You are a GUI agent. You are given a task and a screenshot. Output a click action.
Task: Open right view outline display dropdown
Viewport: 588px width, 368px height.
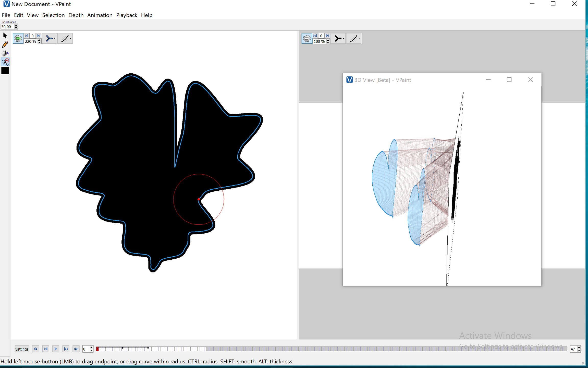(x=354, y=39)
